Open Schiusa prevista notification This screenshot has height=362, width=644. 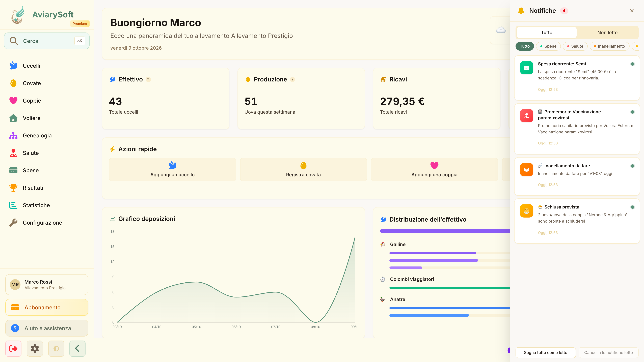[577, 221]
